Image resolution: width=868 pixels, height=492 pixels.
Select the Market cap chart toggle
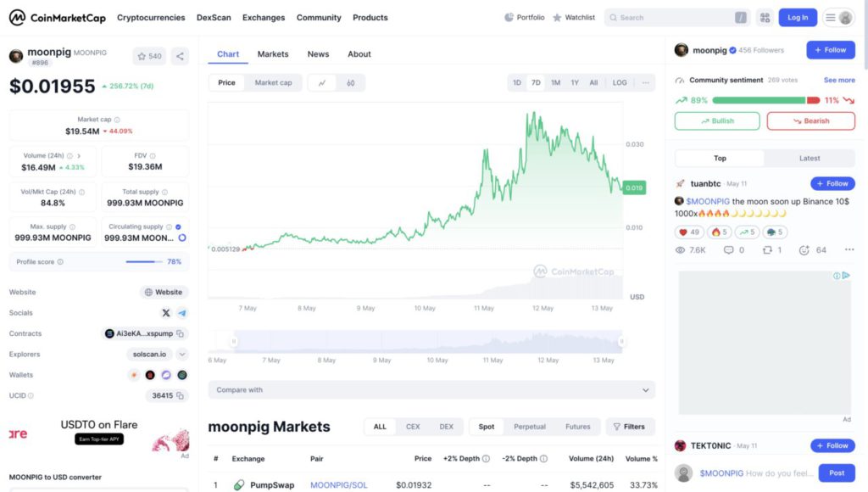[x=273, y=82]
